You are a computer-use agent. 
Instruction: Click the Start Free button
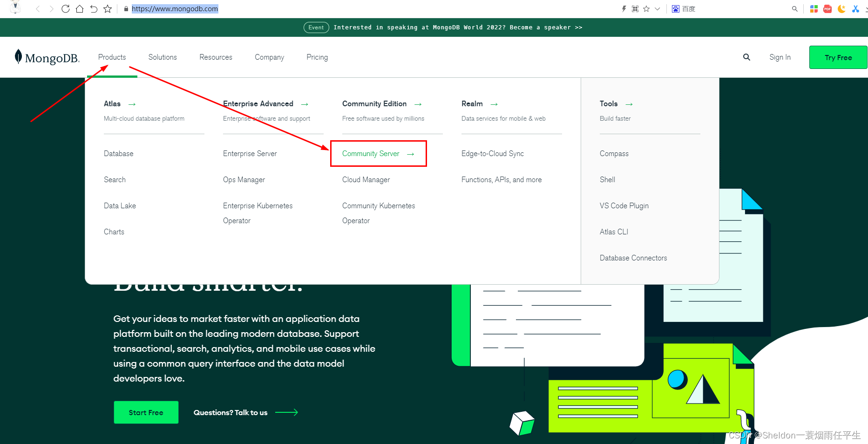point(146,412)
